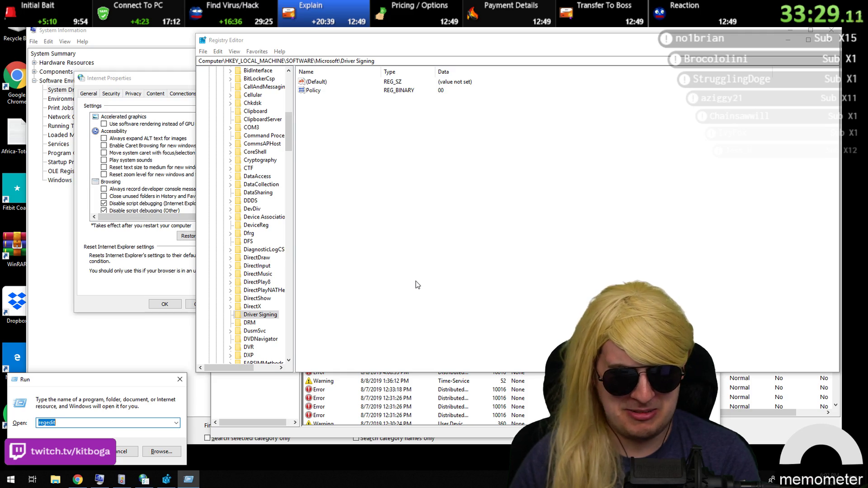Select the (Default) string value icon
The height and width of the screenshot is (488, 868).
point(302,81)
